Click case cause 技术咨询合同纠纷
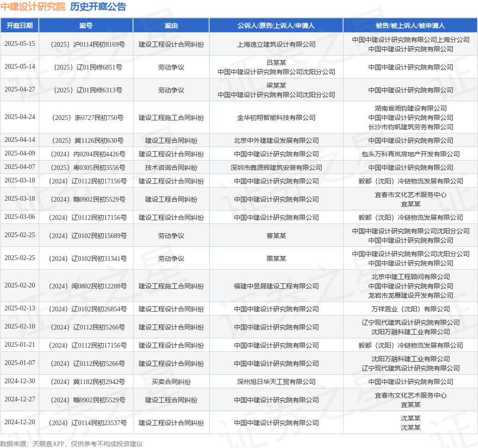 click(171, 168)
